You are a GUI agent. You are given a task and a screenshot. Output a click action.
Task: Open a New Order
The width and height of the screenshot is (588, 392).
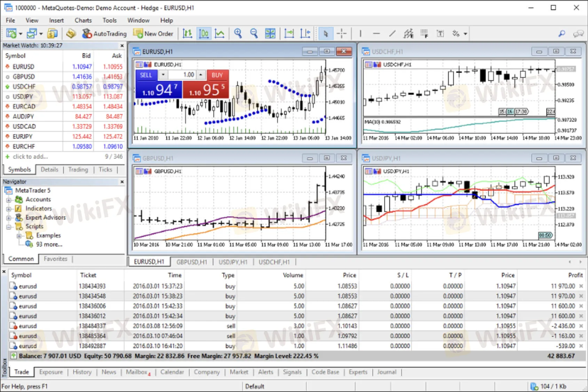(153, 33)
